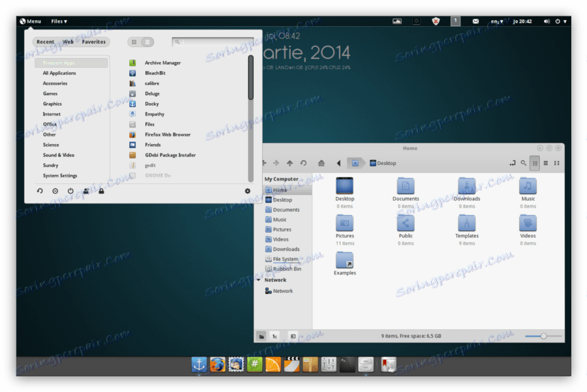Click the power off icon in menu
The height and width of the screenshot is (392, 587).
pyautogui.click(x=70, y=191)
